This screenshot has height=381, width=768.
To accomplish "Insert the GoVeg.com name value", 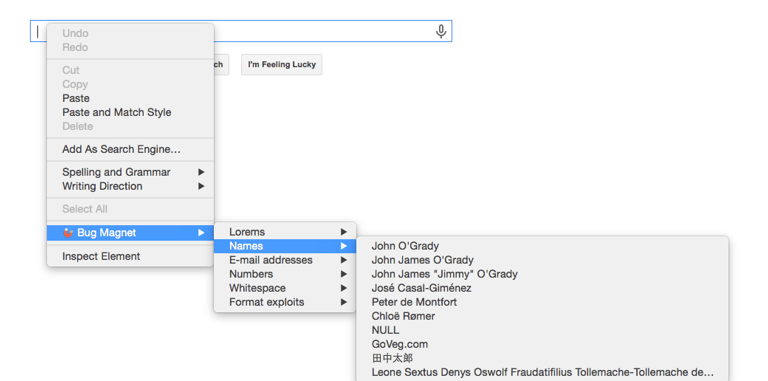I will coord(542,344).
